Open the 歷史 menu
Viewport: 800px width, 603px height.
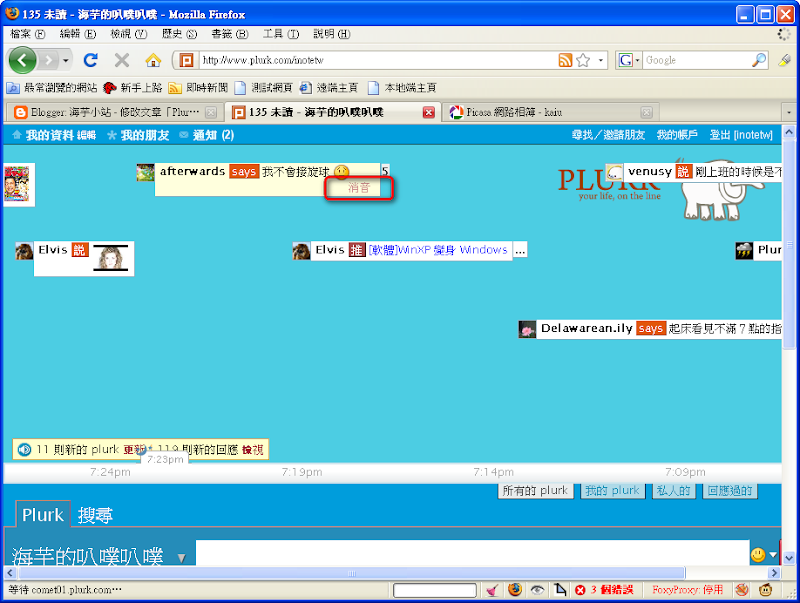tap(179, 34)
